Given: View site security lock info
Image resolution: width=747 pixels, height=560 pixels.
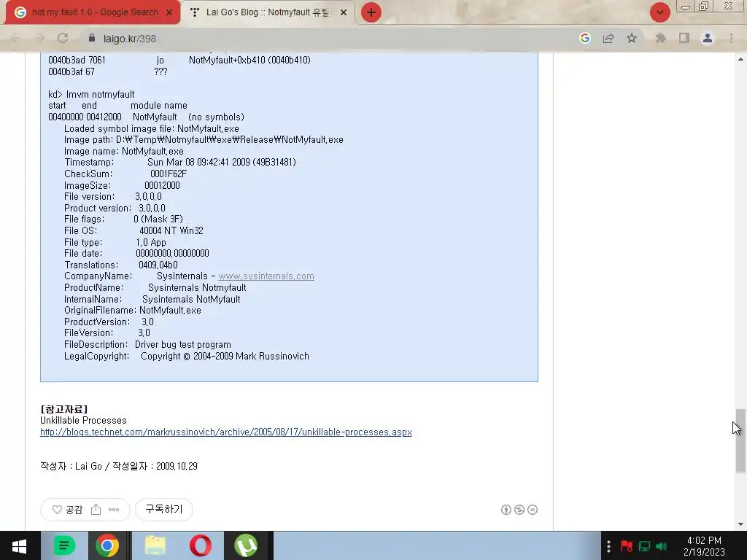Looking at the screenshot, I should point(92,38).
